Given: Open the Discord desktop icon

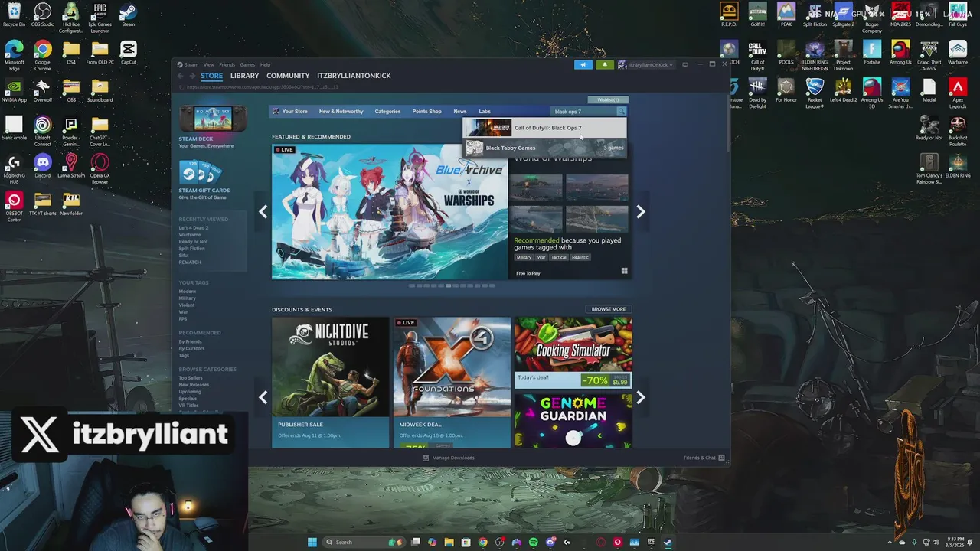Looking at the screenshot, I should tap(42, 165).
